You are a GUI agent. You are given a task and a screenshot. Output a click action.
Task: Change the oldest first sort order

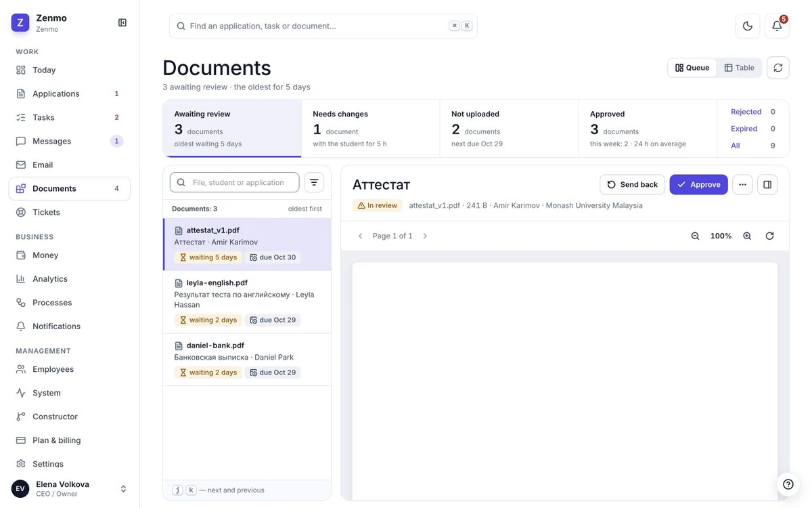(x=305, y=209)
